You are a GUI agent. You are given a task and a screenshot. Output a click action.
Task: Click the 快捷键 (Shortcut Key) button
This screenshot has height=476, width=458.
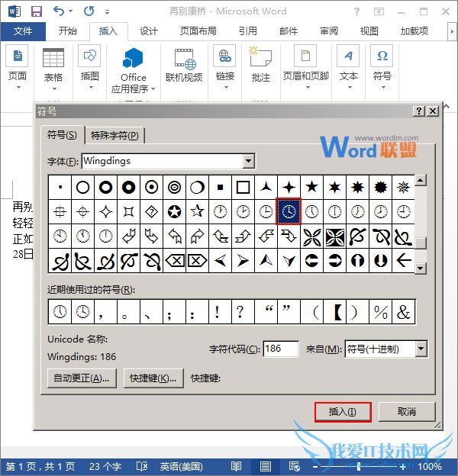153,378
